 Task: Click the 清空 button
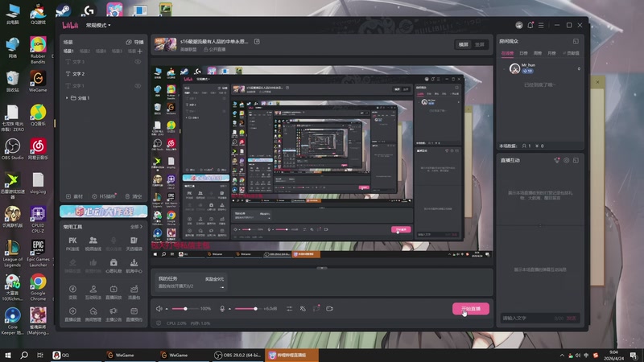(134, 196)
